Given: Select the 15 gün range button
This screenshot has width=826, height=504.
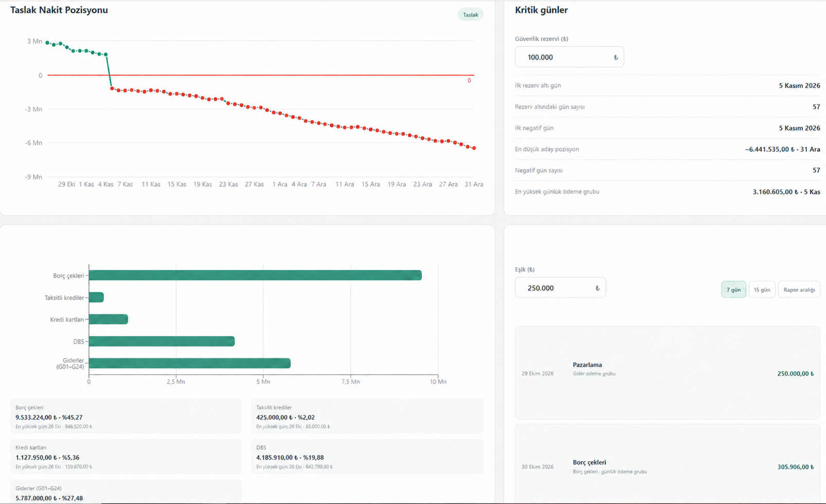Looking at the screenshot, I should (762, 290).
